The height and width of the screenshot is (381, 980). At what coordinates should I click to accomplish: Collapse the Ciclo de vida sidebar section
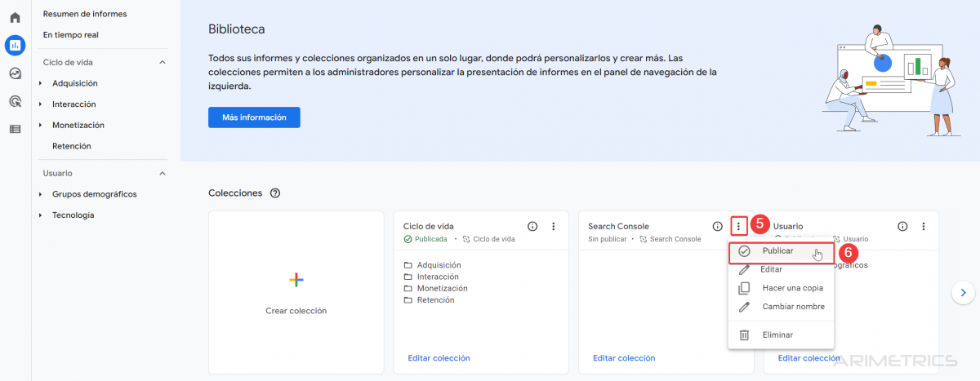click(162, 63)
